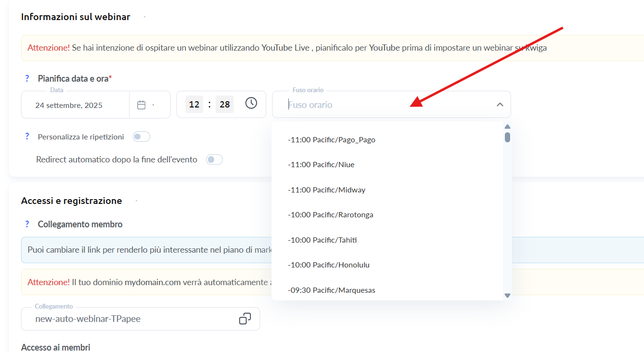Toggle Redirect automatico dopo la fine dell'evento
Viewport: 644px width, 352px height.
[x=214, y=160]
